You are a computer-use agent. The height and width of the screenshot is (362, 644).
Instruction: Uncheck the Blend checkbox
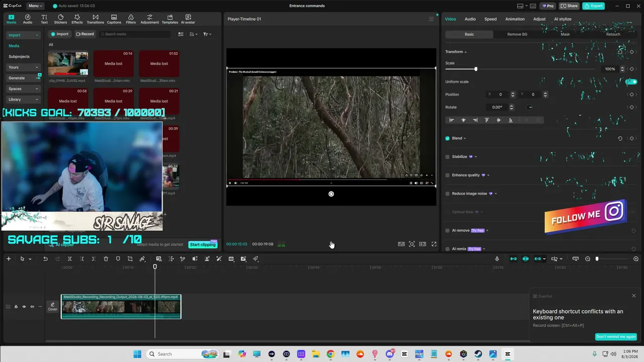pyautogui.click(x=447, y=138)
